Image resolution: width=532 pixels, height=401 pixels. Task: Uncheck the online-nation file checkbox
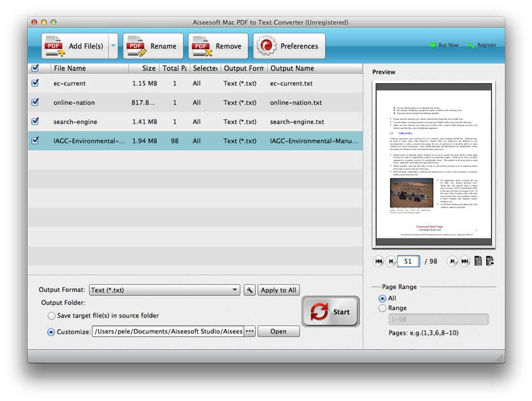pos(35,102)
